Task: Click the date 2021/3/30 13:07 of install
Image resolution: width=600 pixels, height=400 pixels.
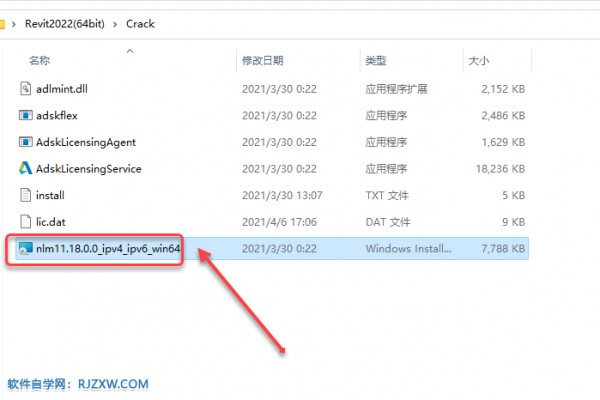Action: [282, 195]
